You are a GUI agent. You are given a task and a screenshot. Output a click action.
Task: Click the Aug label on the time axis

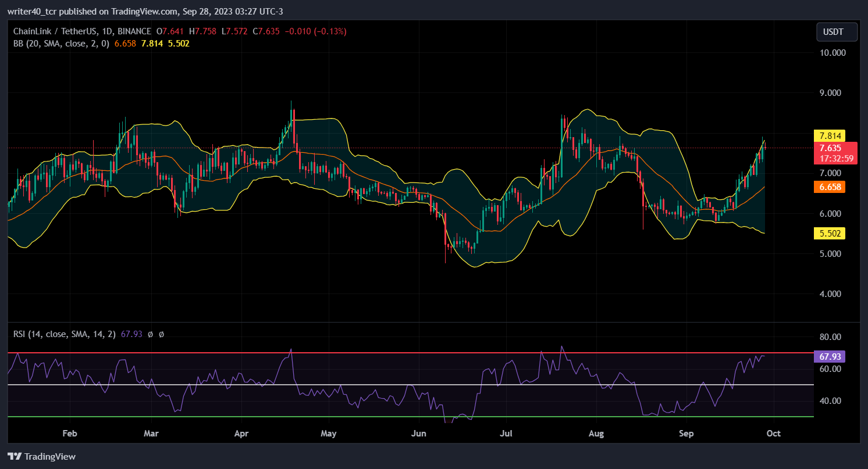point(596,434)
